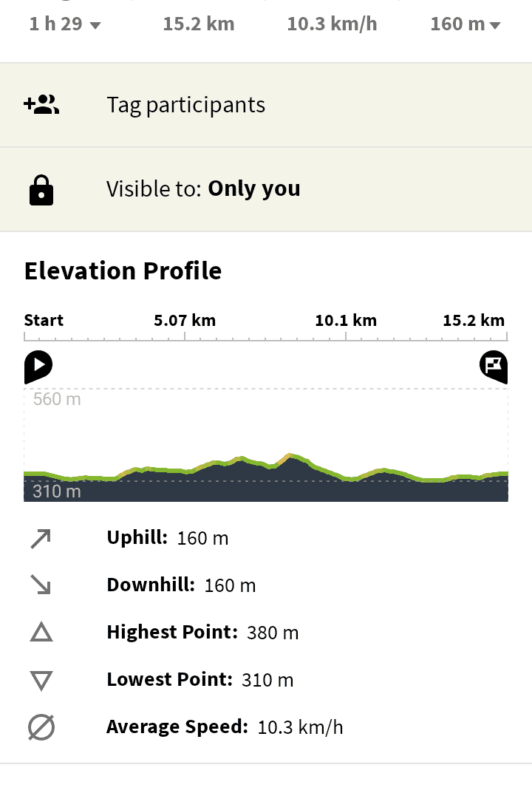This screenshot has height=793, width=532.
Task: Click the Elevation Profile heading
Action: (x=123, y=270)
